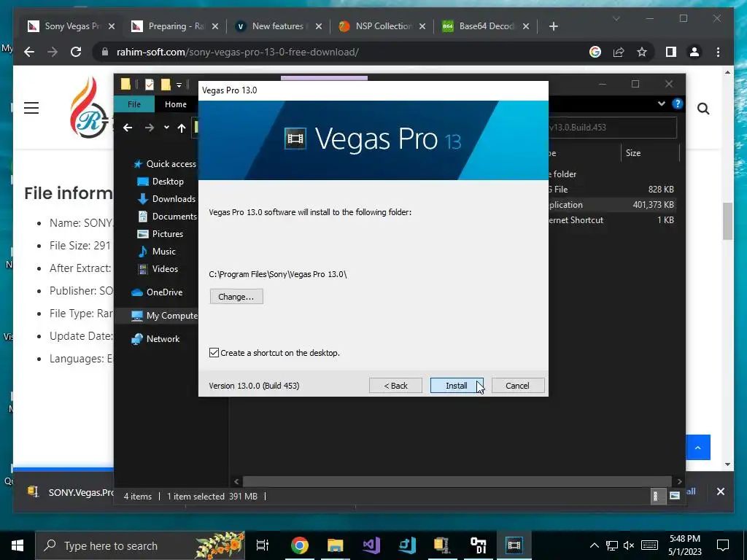Toggle Chrome side panel icon
This screenshot has width=747, height=560.
pyautogui.click(x=671, y=52)
